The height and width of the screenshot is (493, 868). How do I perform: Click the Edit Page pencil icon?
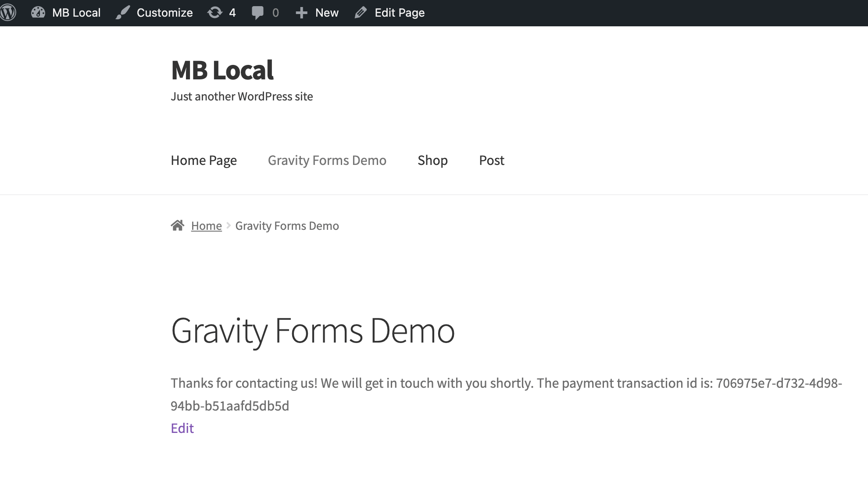point(361,13)
